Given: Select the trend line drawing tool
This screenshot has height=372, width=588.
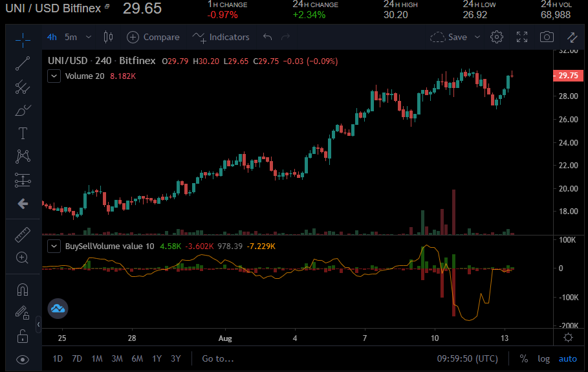Looking at the screenshot, I should click(x=23, y=63).
